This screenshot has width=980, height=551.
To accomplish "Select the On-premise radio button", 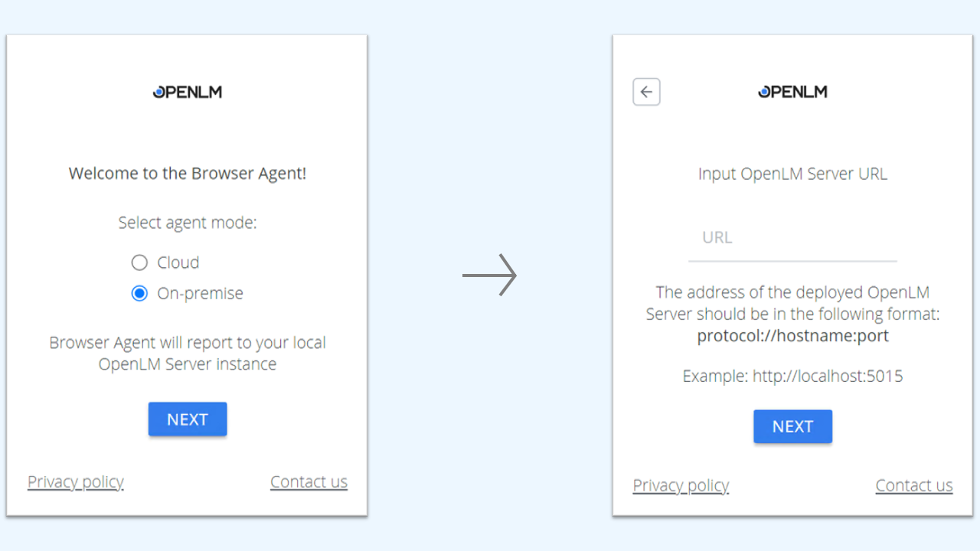I will point(139,293).
